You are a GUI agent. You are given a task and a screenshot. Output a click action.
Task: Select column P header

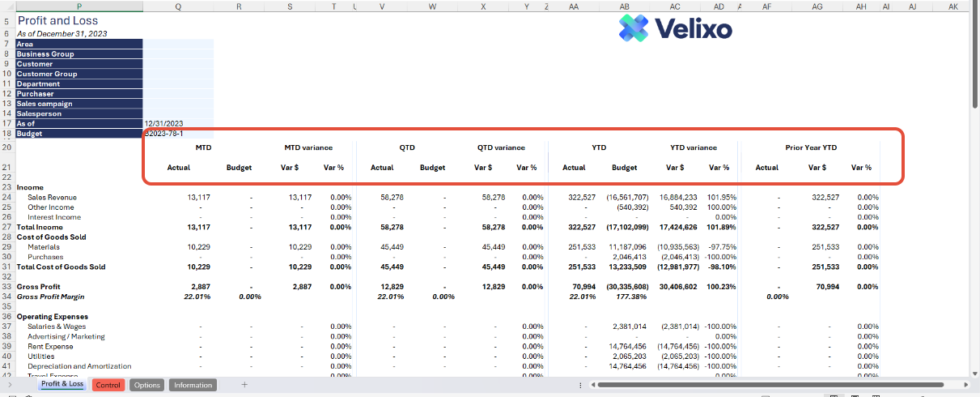pos(79,6)
